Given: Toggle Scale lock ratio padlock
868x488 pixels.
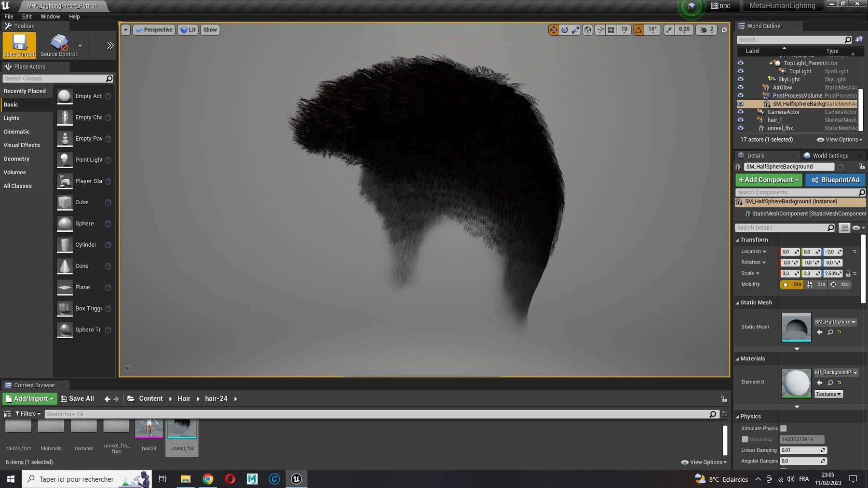Looking at the screenshot, I should (x=848, y=273).
